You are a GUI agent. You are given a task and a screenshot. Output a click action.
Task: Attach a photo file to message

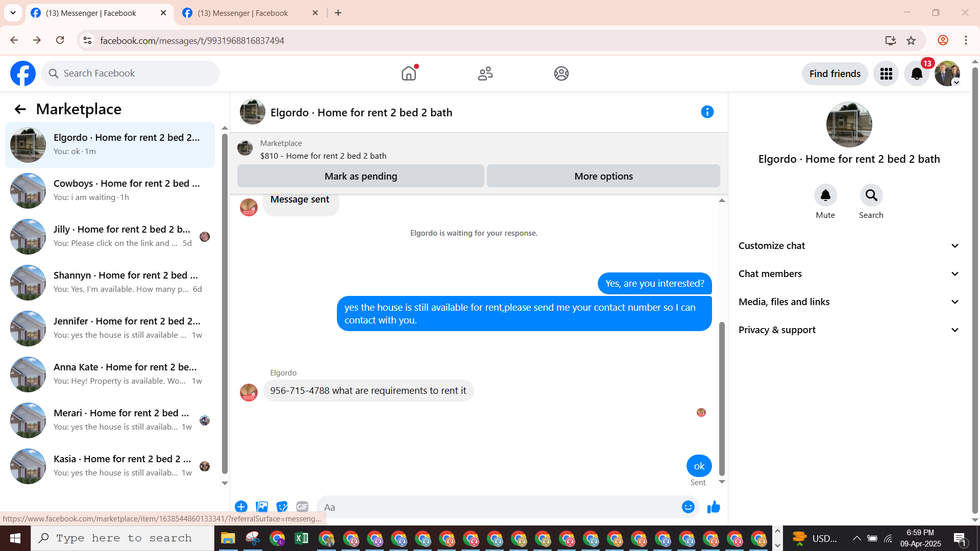262,507
